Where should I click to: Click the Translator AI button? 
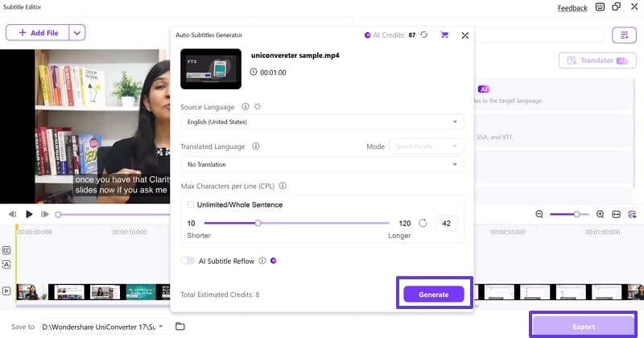[597, 60]
